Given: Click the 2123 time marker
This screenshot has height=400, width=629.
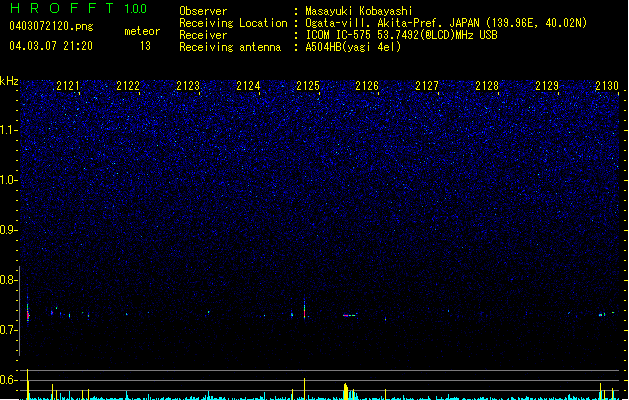Looking at the screenshot, I should (x=188, y=86).
